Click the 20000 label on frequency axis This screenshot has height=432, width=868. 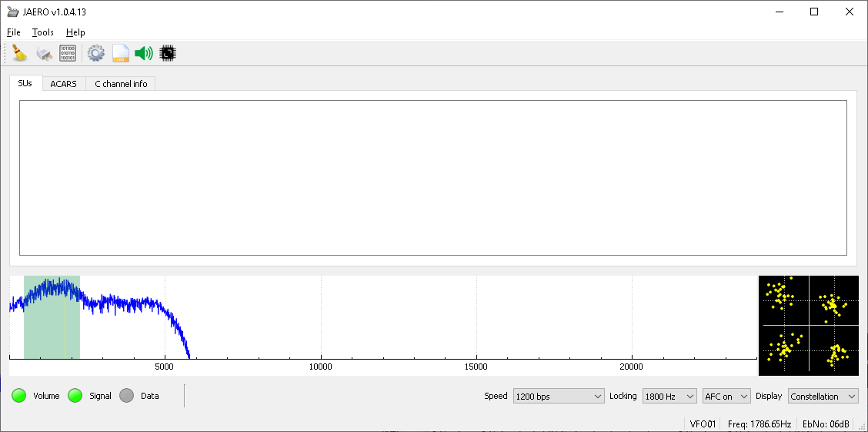[x=632, y=367]
